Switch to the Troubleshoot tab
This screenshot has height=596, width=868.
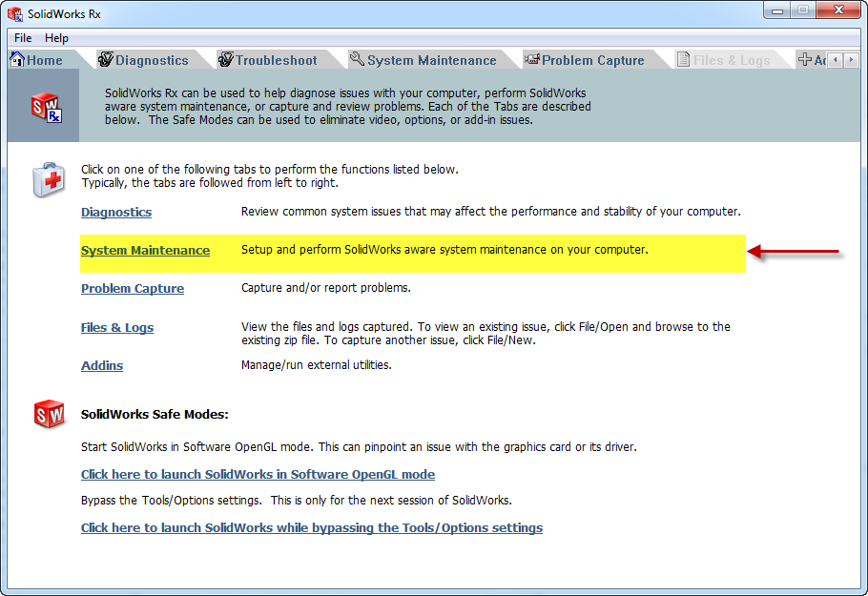click(277, 60)
